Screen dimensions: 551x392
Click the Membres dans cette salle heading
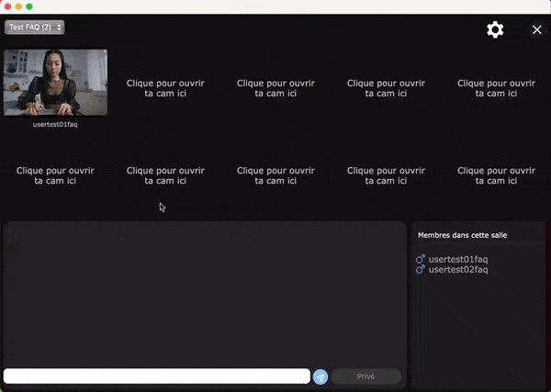coord(463,235)
